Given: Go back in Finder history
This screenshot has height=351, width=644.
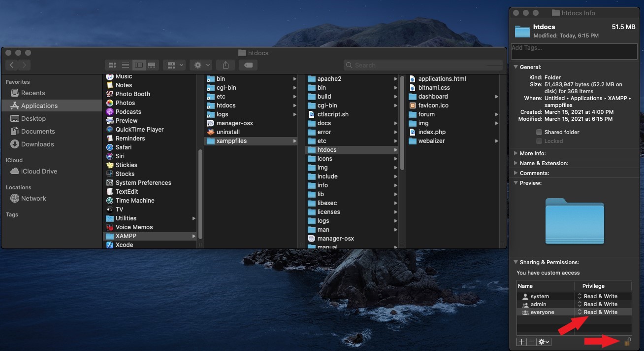Looking at the screenshot, I should pyautogui.click(x=12, y=65).
